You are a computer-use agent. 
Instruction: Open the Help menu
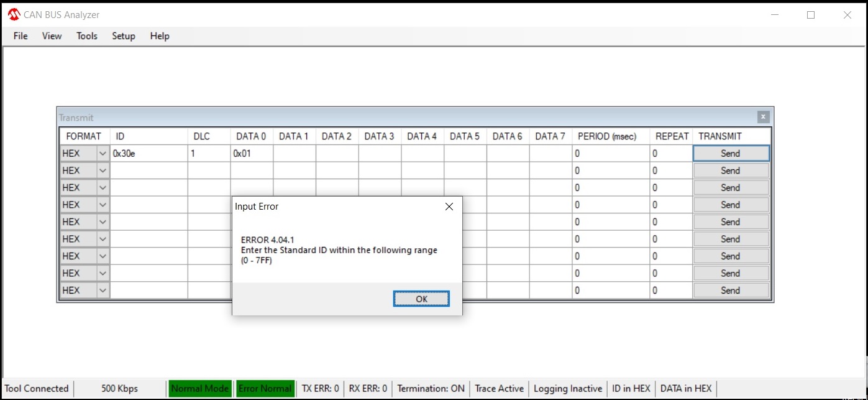click(x=160, y=36)
